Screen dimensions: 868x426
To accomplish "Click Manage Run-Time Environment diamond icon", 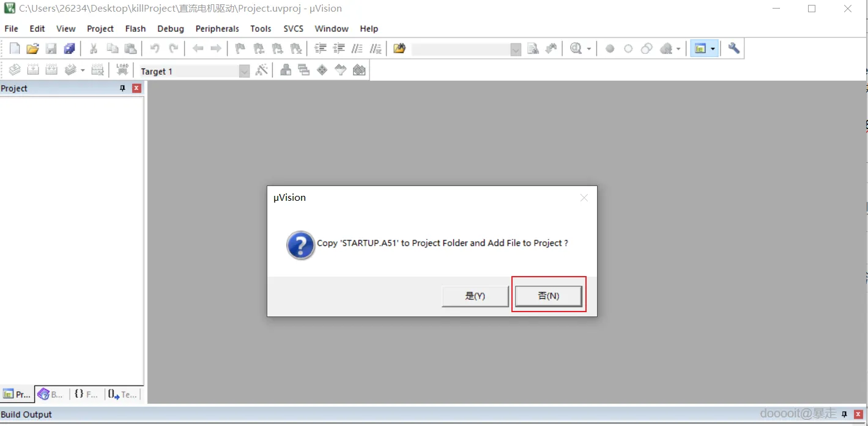I will pos(322,70).
